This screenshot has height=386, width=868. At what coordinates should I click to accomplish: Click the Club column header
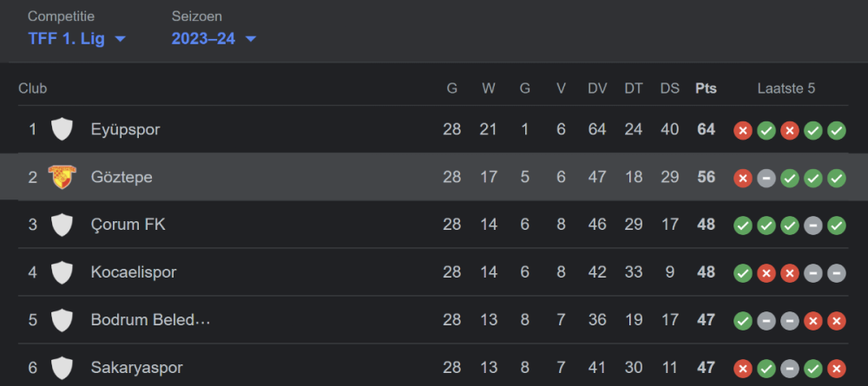[33, 88]
